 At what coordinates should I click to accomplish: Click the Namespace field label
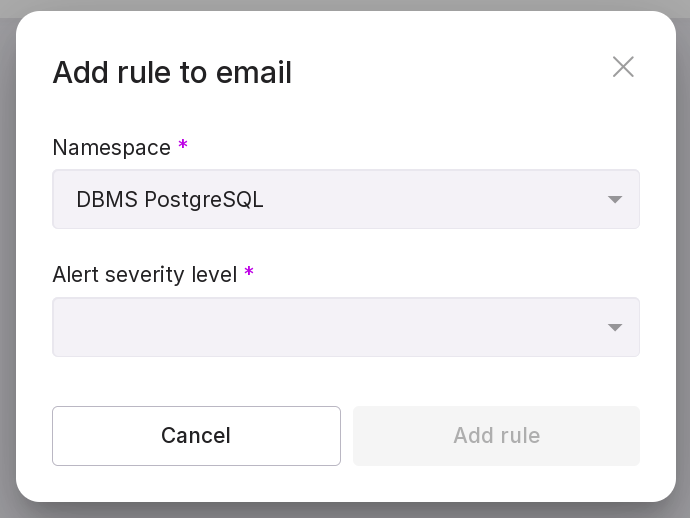[x=111, y=147]
